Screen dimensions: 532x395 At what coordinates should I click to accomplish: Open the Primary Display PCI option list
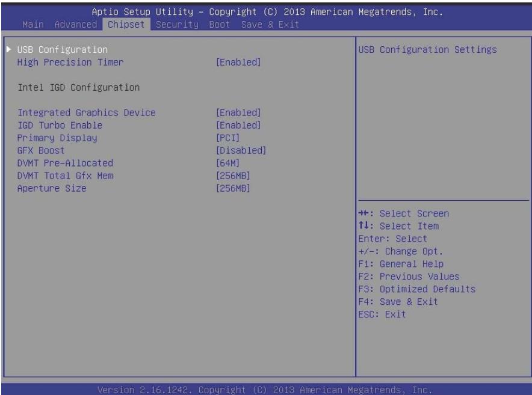(x=227, y=138)
